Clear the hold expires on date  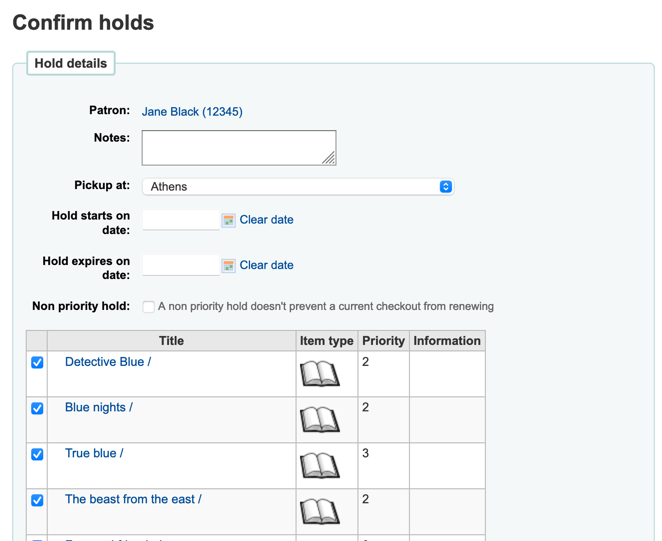point(266,266)
